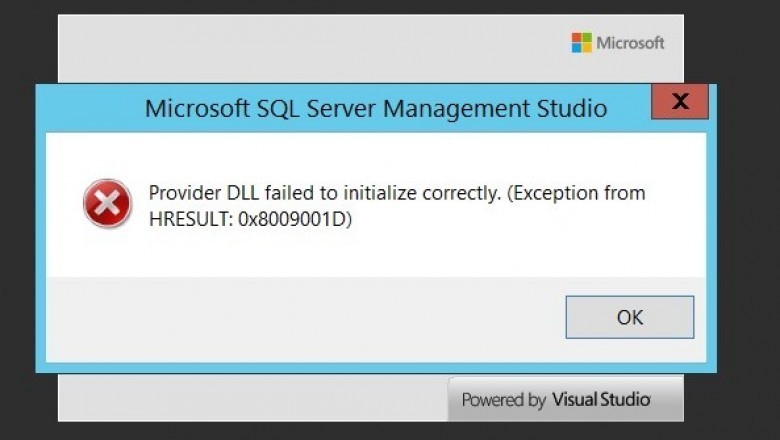Click the word HRESULT in the message
This screenshot has width=780, height=440.
(x=190, y=219)
